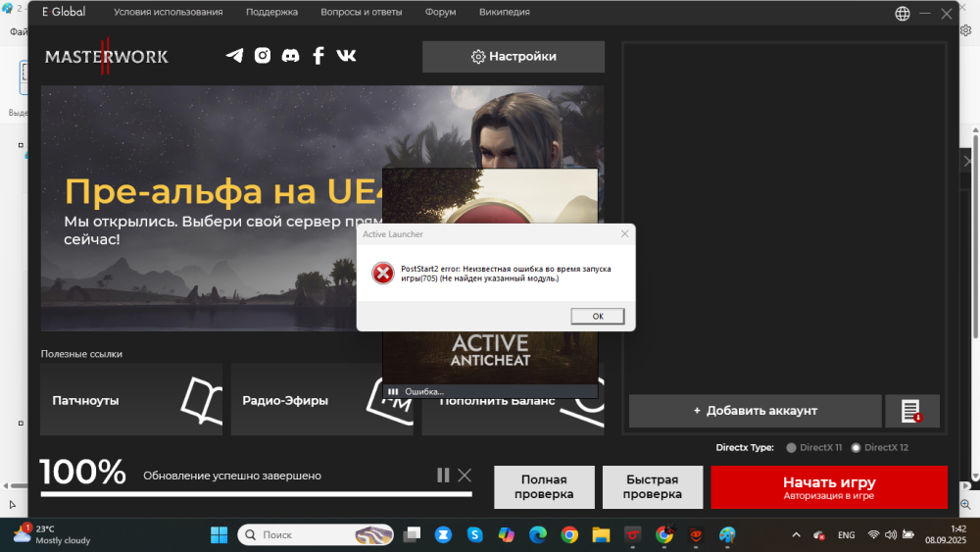The height and width of the screenshot is (552, 980).
Task: Select the DirectX 12 radio button
Action: [856, 448]
